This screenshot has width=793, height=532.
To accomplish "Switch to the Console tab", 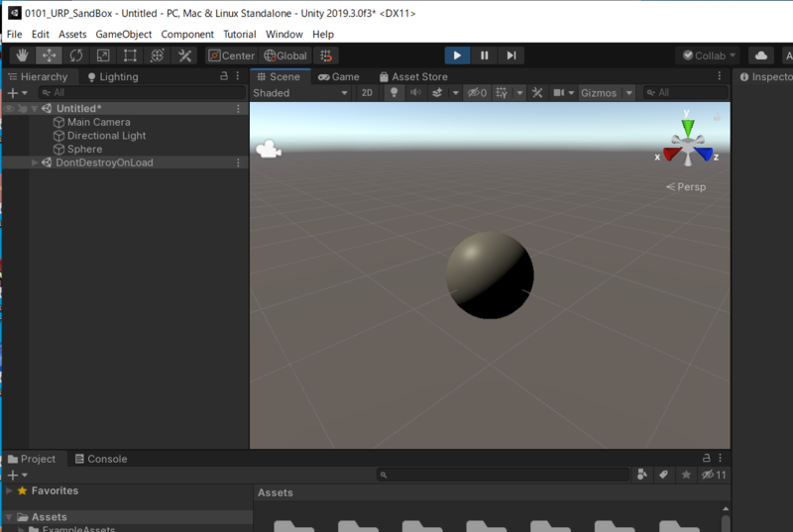I will click(x=101, y=459).
